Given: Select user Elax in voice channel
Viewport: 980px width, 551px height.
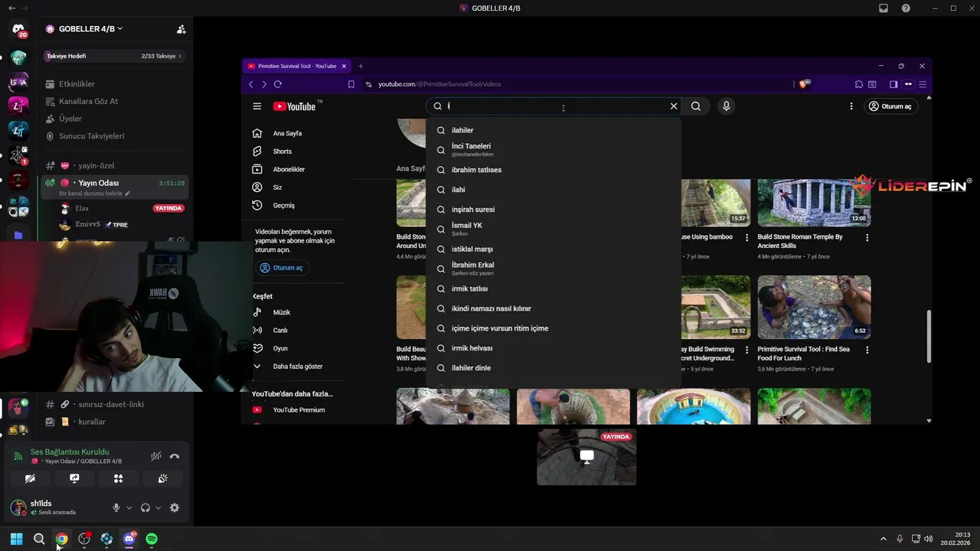Looking at the screenshot, I should [81, 208].
